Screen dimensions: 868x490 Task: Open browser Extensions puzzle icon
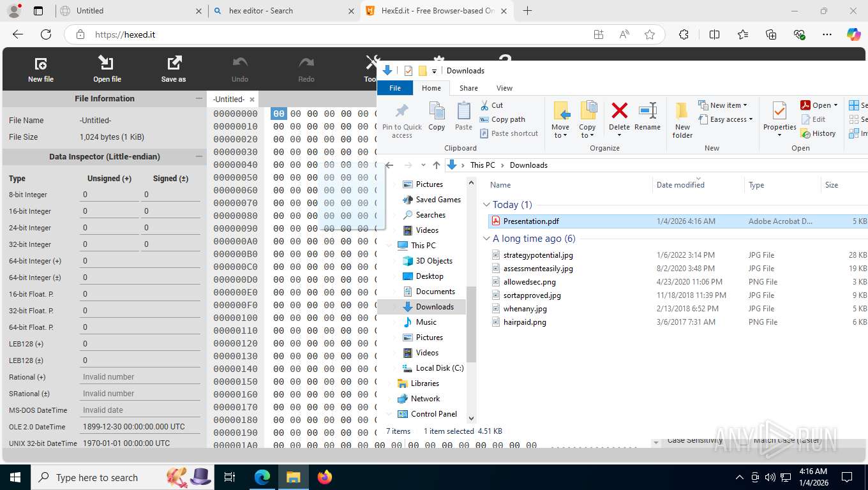[684, 34]
